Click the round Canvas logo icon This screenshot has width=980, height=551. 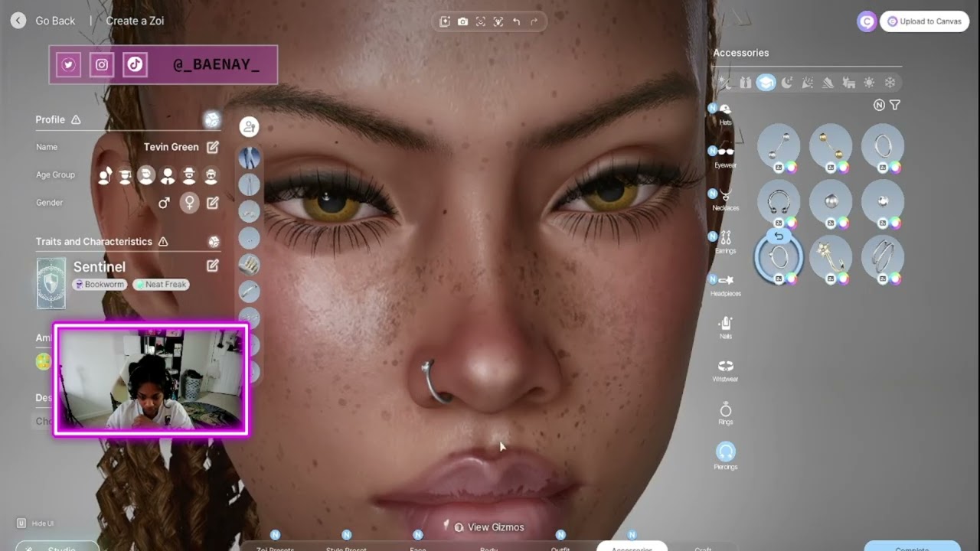867,21
